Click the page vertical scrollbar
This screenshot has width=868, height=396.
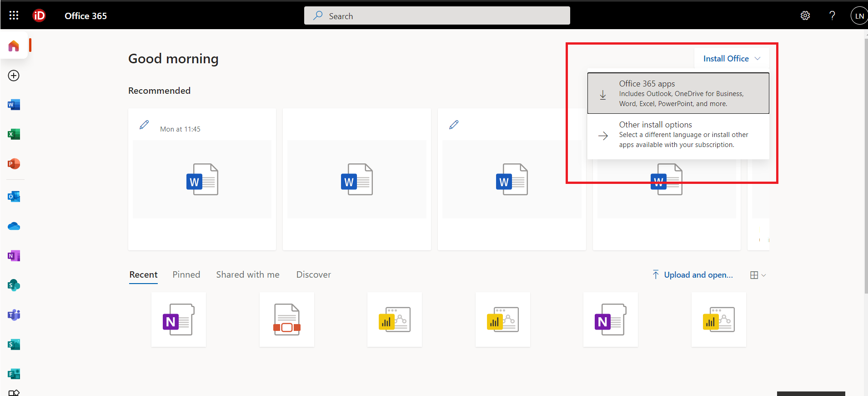866,166
